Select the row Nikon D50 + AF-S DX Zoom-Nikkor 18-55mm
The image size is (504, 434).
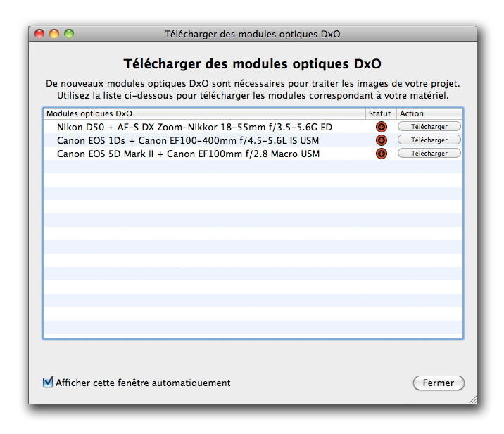[x=253, y=127]
